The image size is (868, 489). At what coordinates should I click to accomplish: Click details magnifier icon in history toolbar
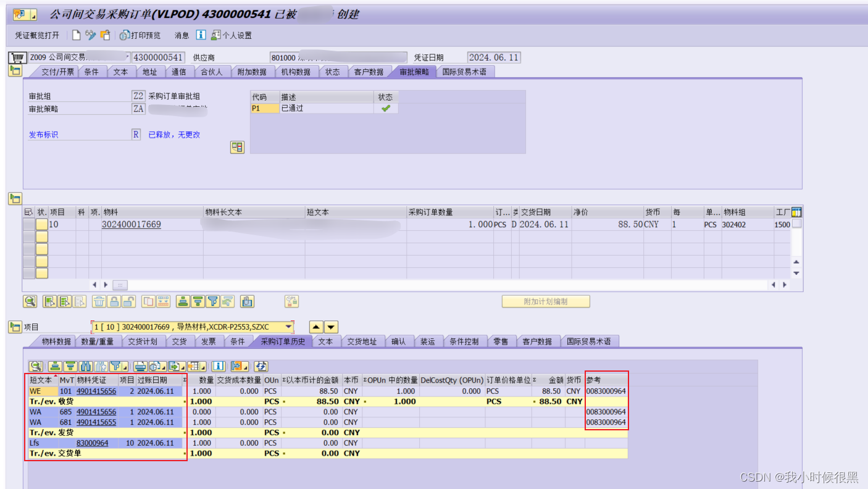36,366
